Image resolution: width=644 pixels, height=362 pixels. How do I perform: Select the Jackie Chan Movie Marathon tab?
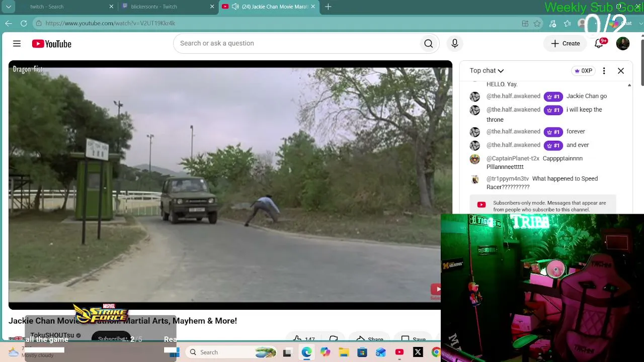coord(269,7)
